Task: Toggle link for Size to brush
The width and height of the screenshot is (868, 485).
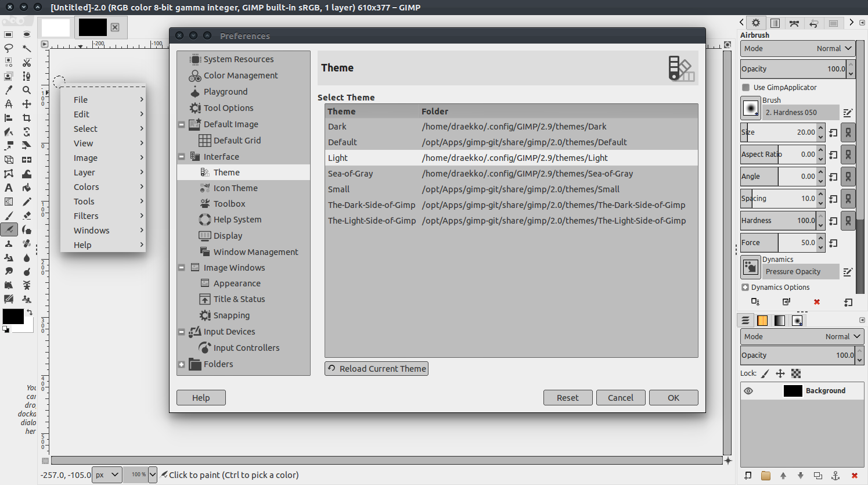Action: [x=848, y=133]
